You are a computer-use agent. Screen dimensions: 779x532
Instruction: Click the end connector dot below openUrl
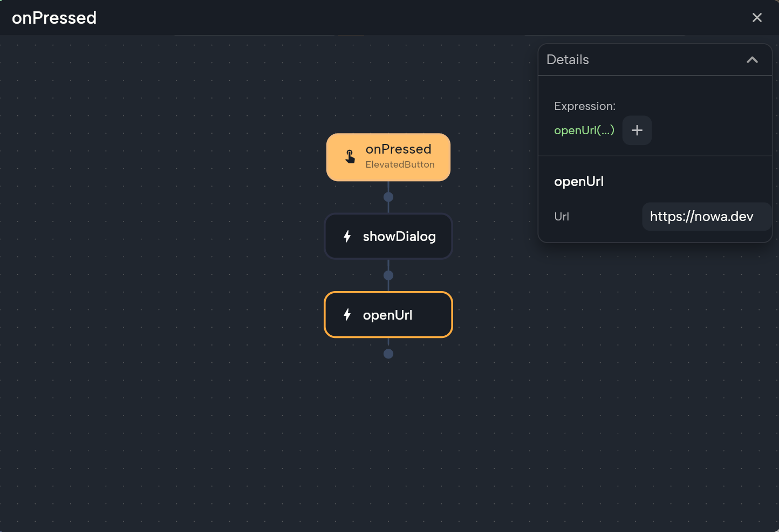click(x=388, y=354)
